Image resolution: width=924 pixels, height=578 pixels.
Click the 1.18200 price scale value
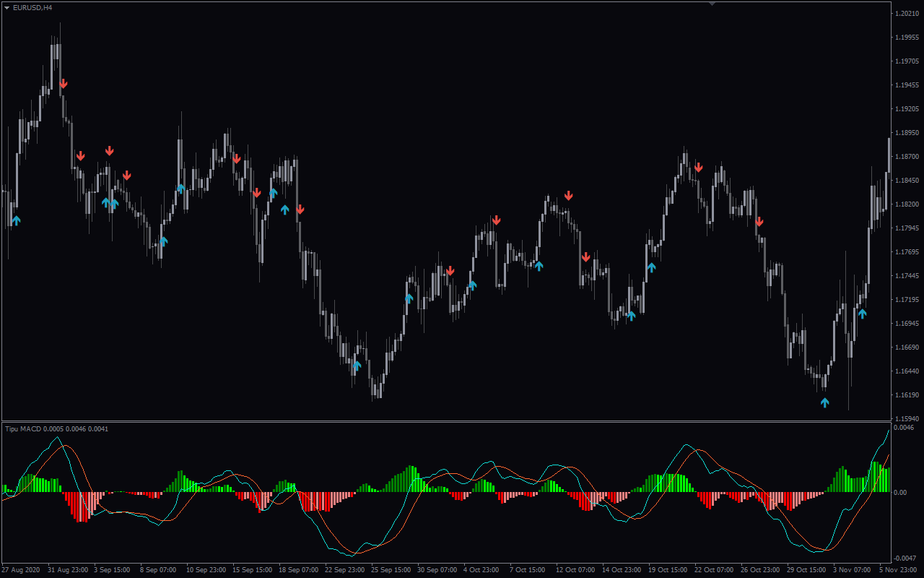pos(906,204)
